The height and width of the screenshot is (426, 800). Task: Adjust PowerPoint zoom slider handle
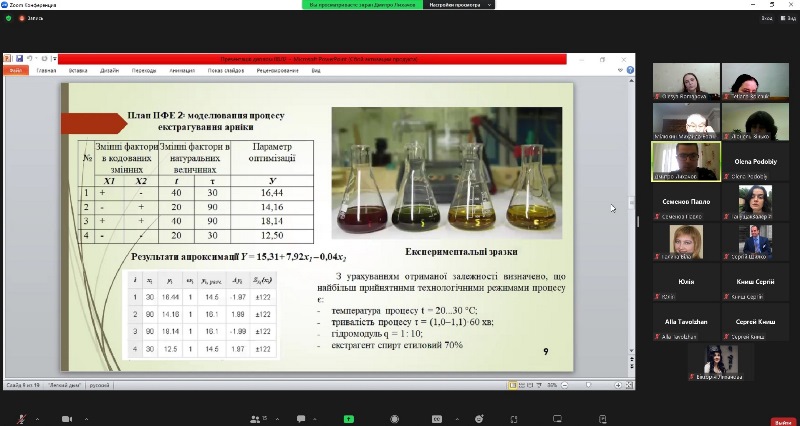point(589,385)
